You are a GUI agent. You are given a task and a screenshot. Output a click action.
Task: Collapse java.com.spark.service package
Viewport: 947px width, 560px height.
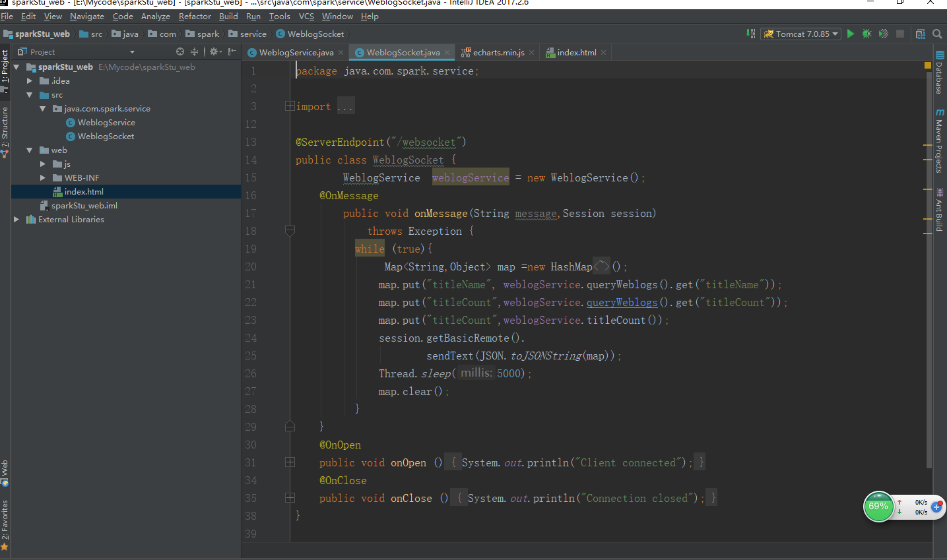[43, 109]
